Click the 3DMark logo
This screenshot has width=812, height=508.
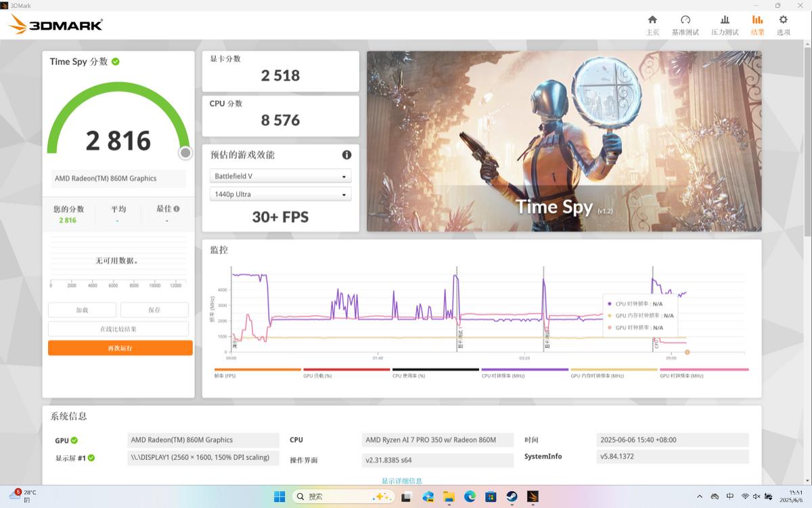(55, 25)
